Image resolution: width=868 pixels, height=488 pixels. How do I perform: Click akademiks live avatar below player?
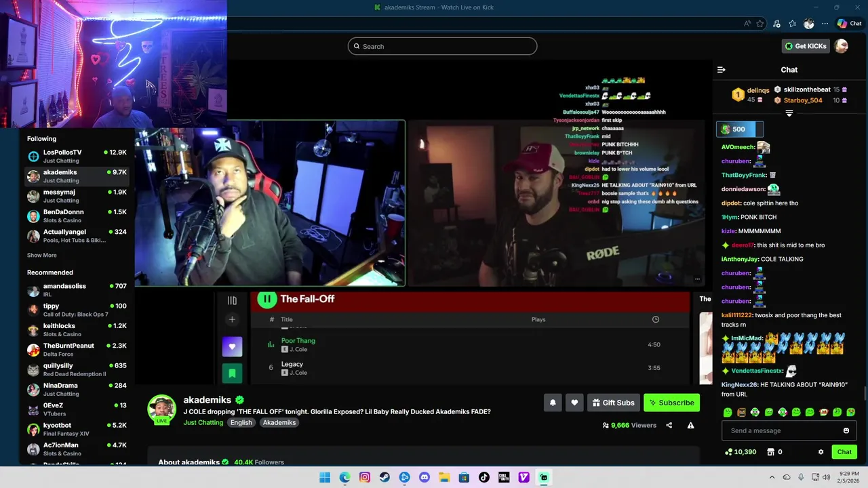[162, 409]
